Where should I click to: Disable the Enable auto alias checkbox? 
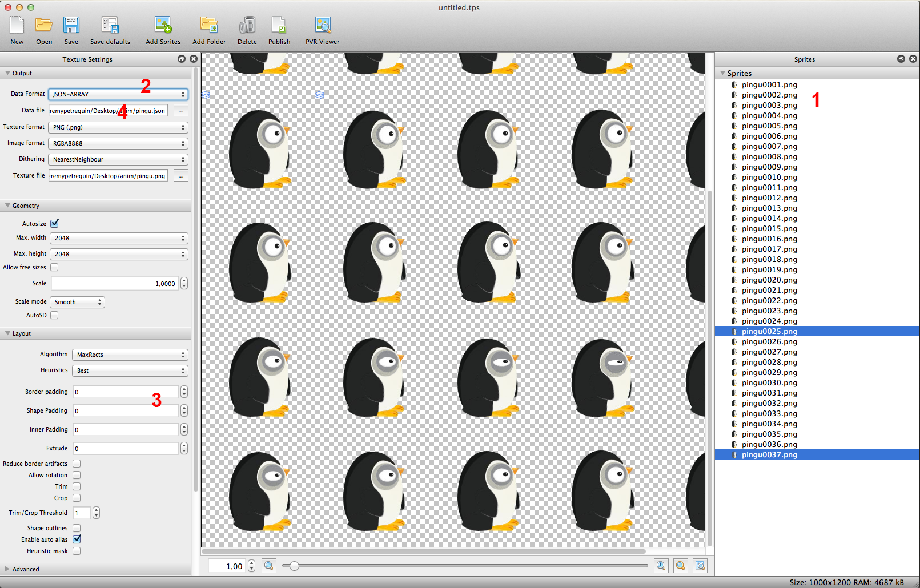(x=76, y=539)
